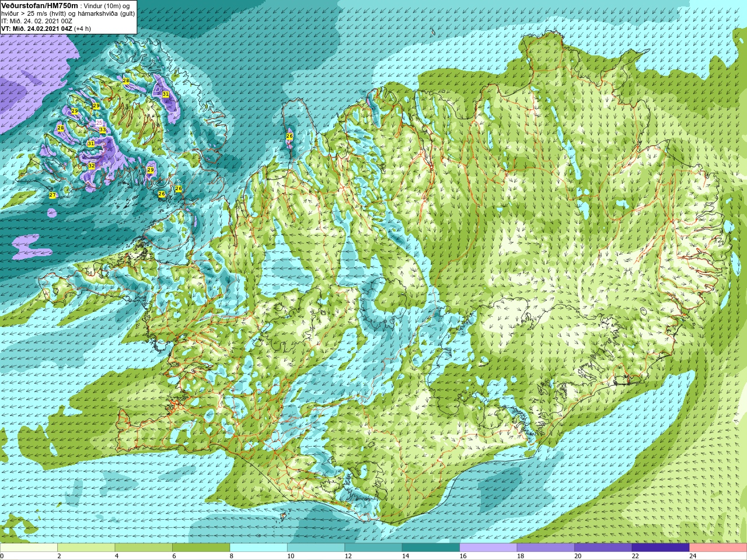Click the lone yellow 26 label far east of Westfjords
The height and width of the screenshot is (560, 747).
pyautogui.click(x=289, y=136)
